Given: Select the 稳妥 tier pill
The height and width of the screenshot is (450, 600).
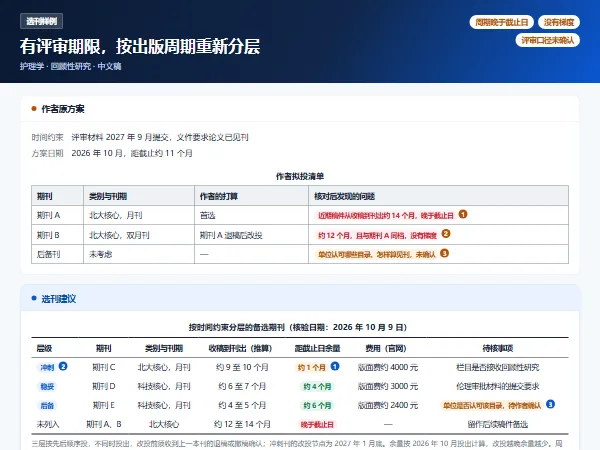Looking at the screenshot, I should click(x=47, y=386).
